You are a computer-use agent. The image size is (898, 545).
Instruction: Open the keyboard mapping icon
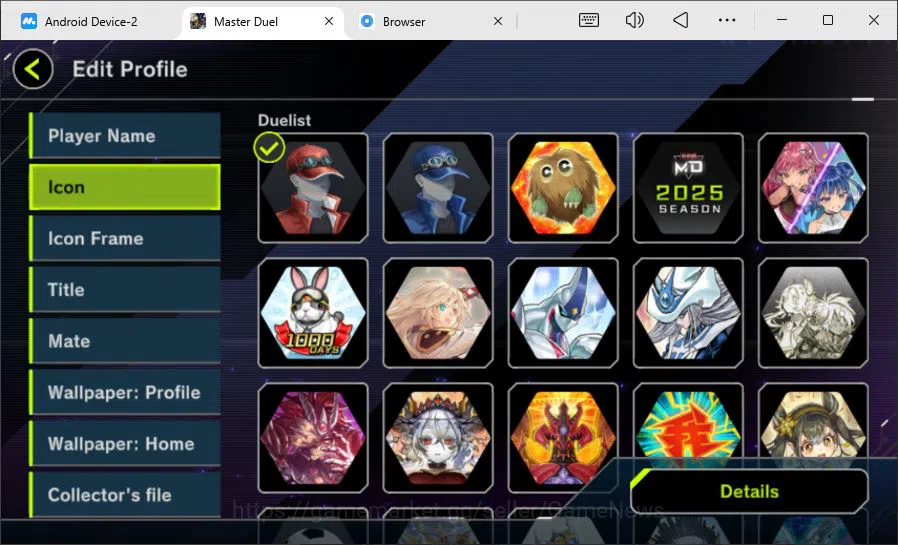(x=589, y=21)
